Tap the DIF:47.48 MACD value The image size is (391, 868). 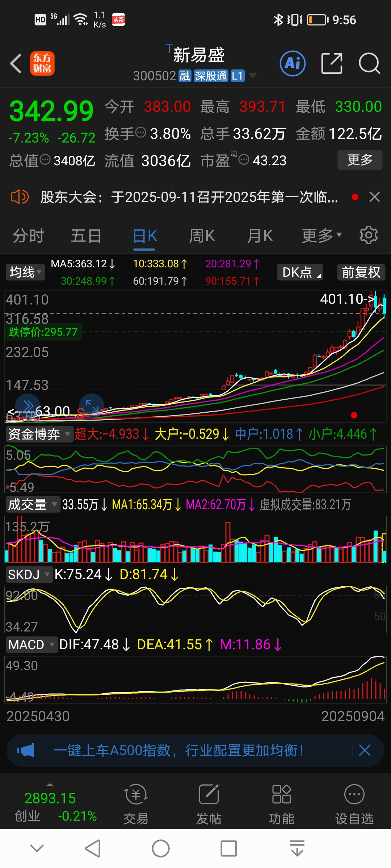(94, 644)
